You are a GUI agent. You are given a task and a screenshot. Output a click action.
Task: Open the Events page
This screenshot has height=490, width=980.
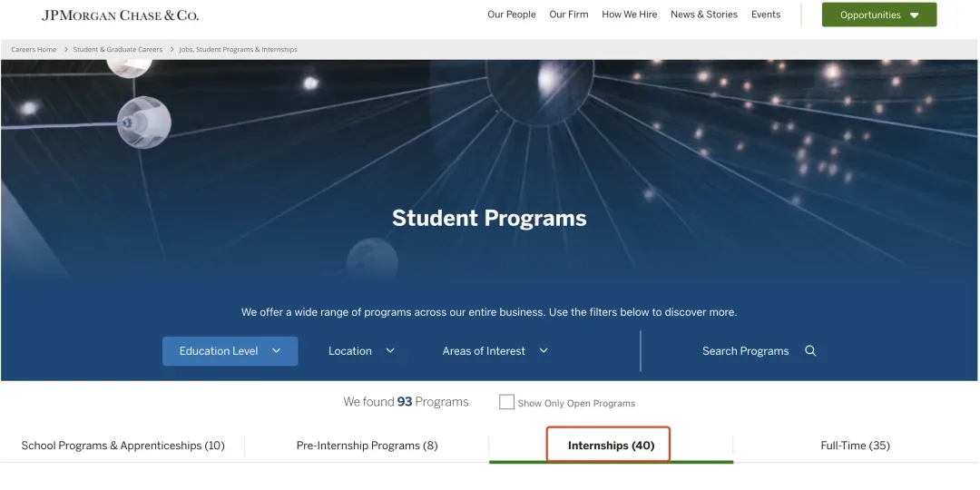tap(766, 15)
